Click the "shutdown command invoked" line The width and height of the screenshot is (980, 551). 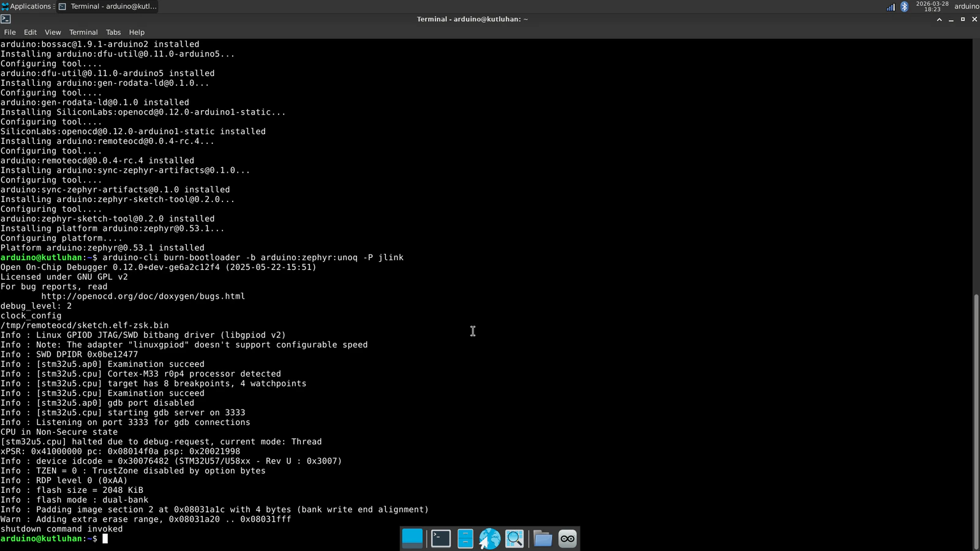point(61,529)
